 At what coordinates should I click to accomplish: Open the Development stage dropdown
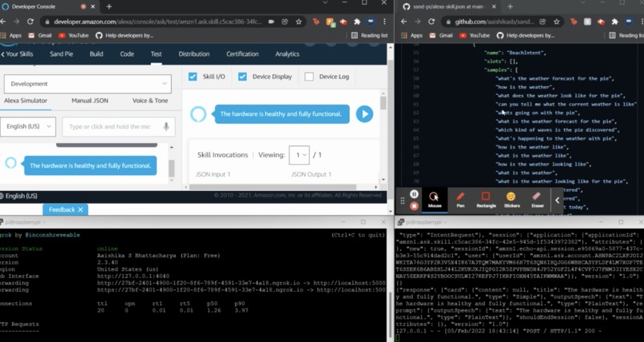pos(87,84)
